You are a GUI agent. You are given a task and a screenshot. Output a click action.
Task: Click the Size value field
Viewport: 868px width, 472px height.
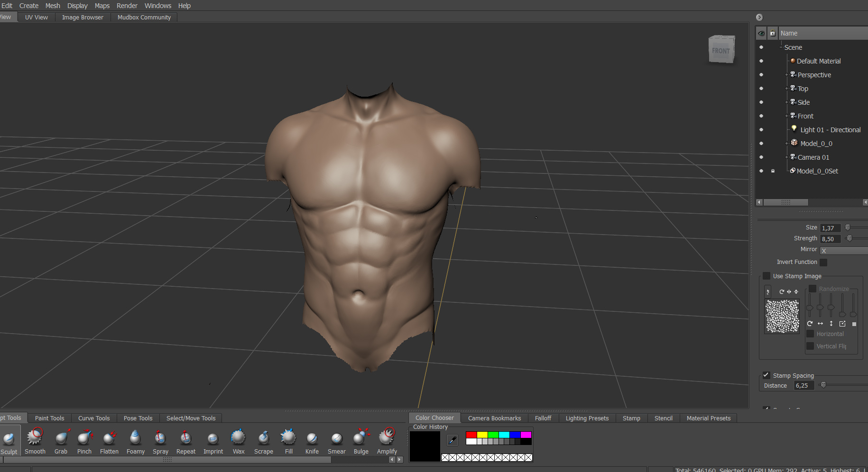pyautogui.click(x=830, y=228)
